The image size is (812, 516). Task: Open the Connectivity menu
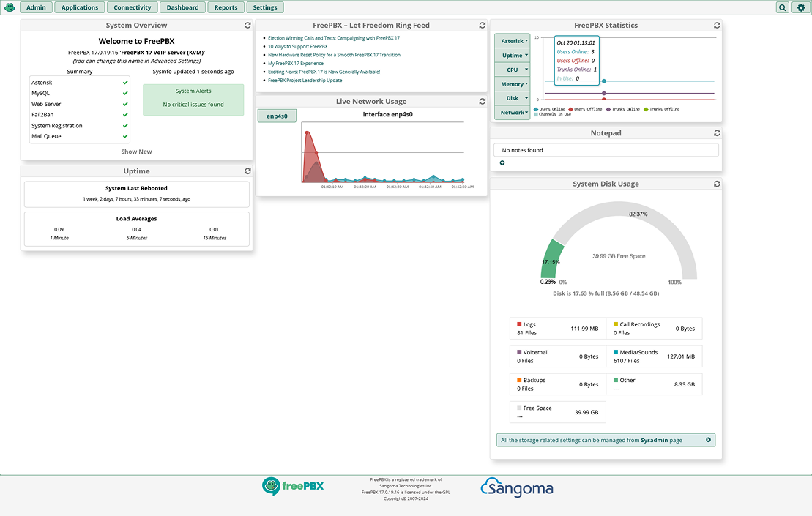point(133,7)
